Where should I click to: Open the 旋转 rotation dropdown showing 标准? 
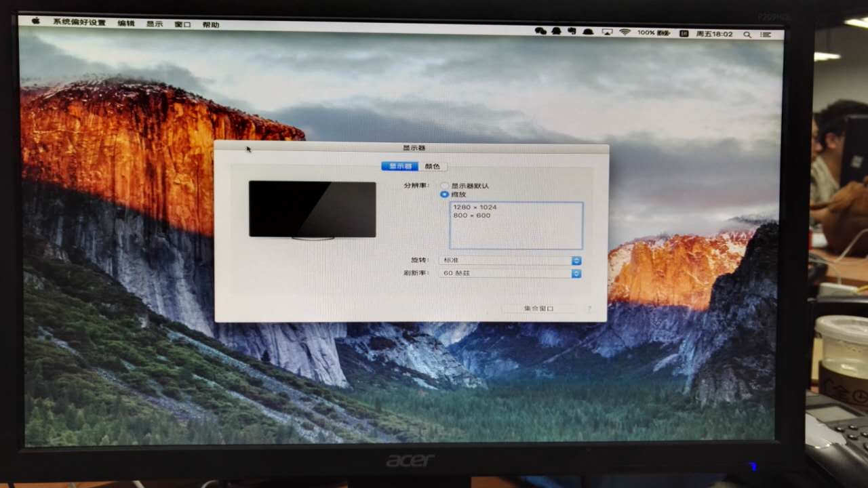(510, 260)
